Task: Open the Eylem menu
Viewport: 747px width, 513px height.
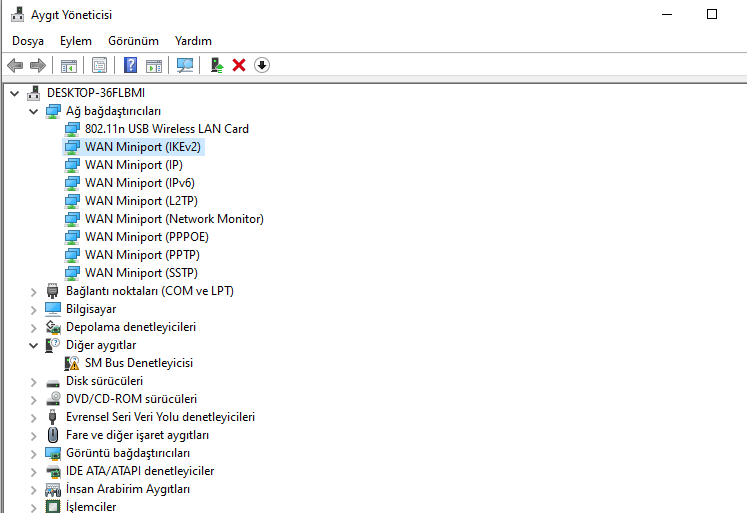Action: point(76,41)
